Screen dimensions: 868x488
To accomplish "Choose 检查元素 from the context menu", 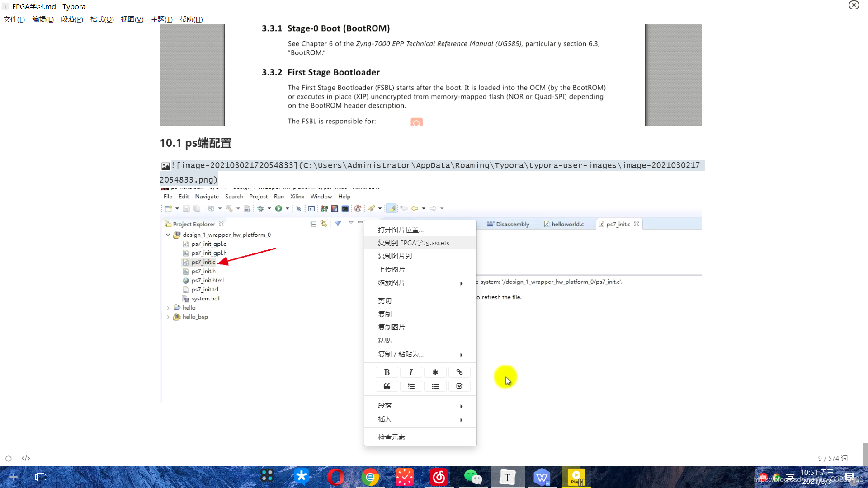I will [420, 437].
